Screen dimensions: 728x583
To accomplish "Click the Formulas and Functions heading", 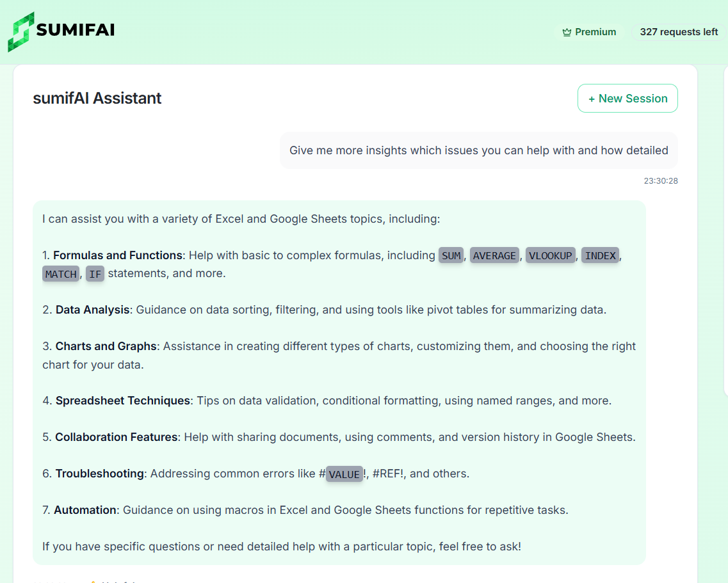I will coord(118,255).
